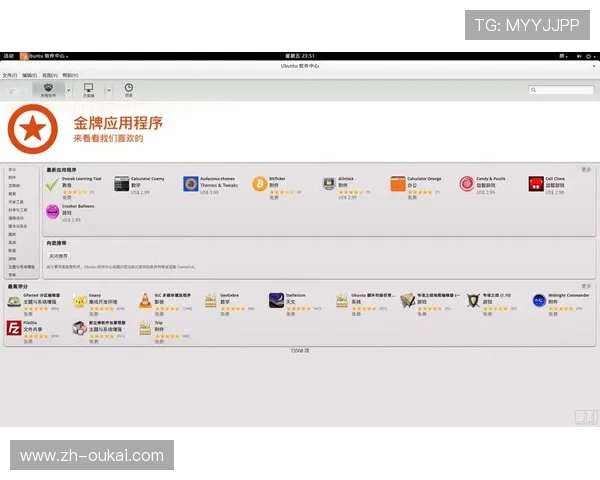Open Synaptic package manager icon

click(x=80, y=328)
